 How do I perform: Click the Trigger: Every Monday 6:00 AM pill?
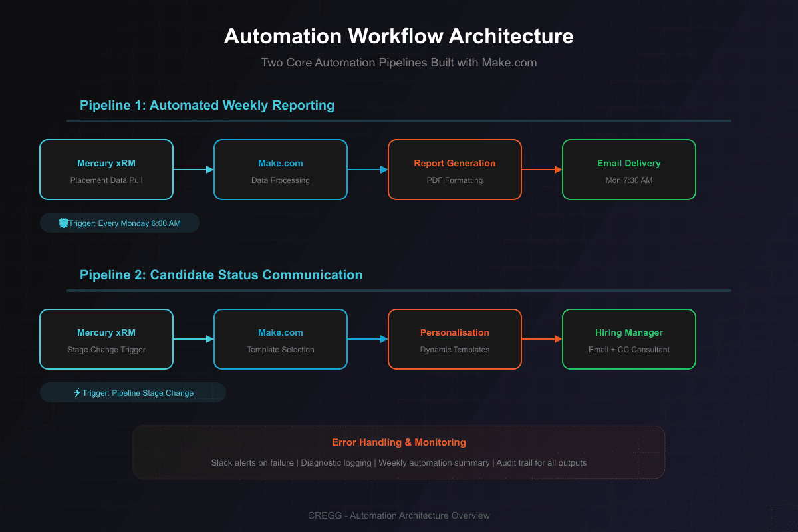pos(120,223)
